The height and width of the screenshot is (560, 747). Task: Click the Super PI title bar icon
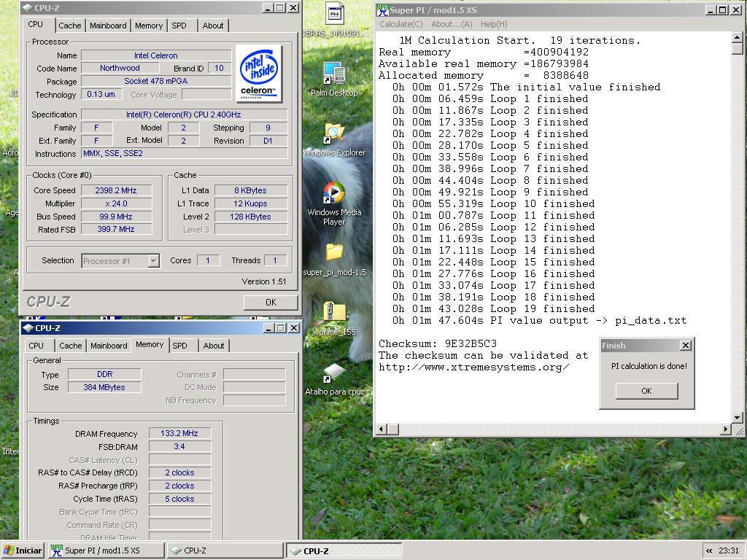[382, 9]
